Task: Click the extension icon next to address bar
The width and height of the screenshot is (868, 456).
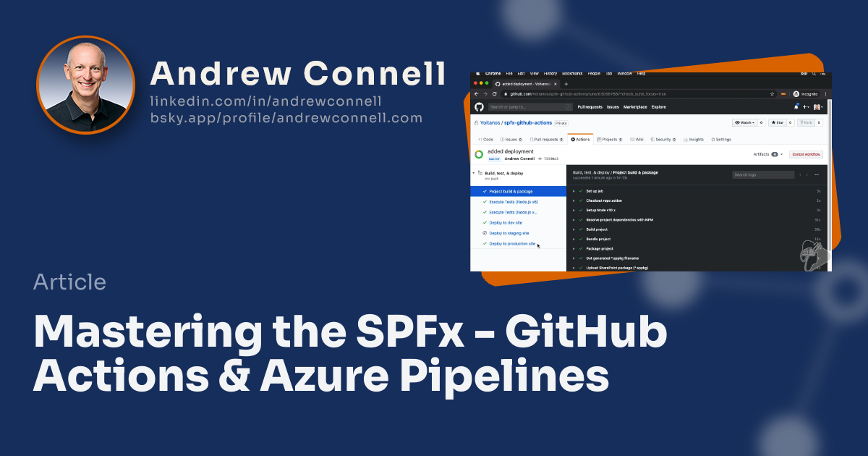Action: click(x=783, y=94)
